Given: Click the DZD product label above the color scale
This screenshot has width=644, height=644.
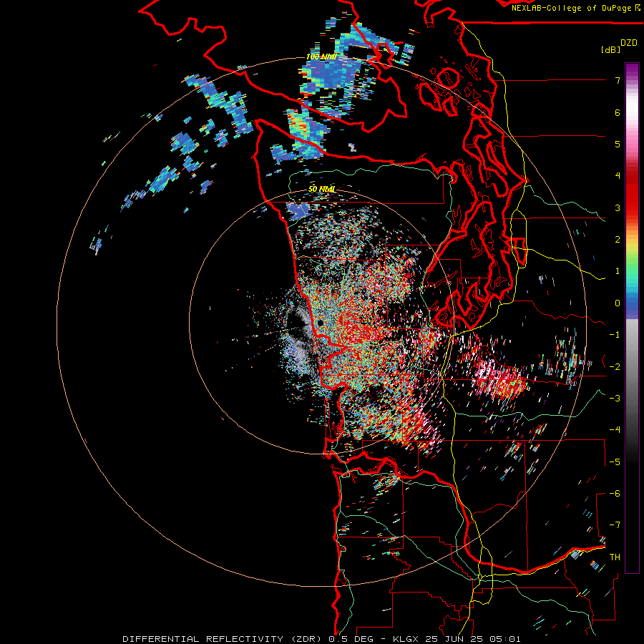Looking at the screenshot, I should point(629,43).
